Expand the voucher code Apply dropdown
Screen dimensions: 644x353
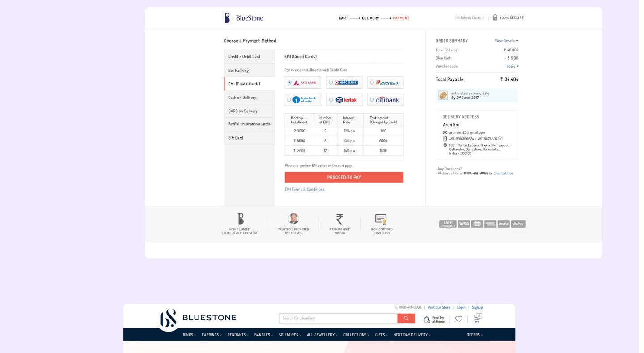513,66
